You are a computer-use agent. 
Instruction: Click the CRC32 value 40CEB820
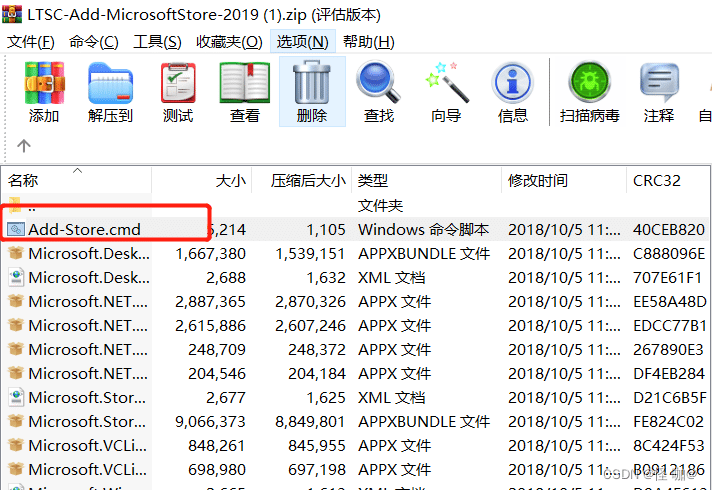669,229
